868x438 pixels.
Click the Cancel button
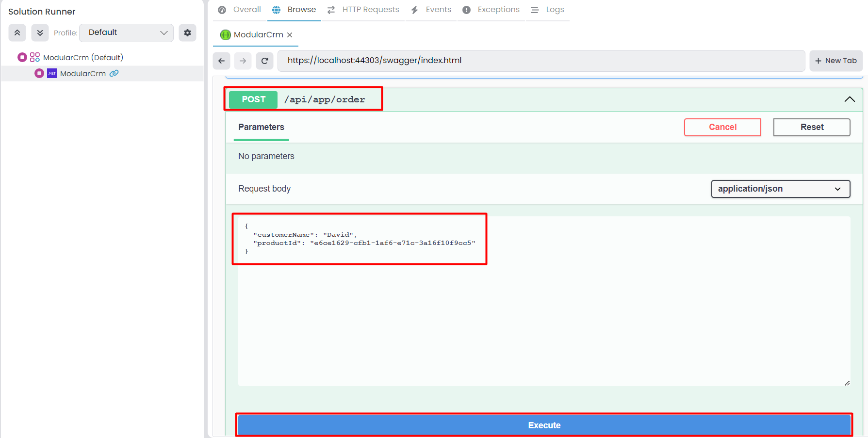pyautogui.click(x=722, y=127)
